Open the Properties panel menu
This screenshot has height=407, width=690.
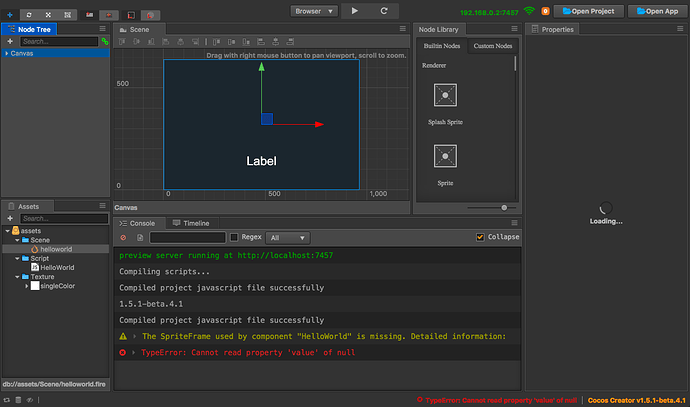click(x=680, y=29)
